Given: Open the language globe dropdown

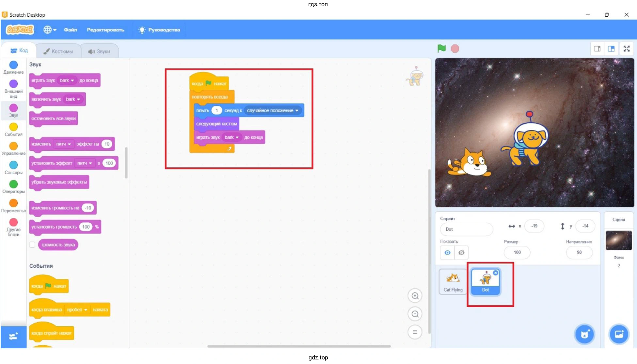Looking at the screenshot, I should click(50, 30).
